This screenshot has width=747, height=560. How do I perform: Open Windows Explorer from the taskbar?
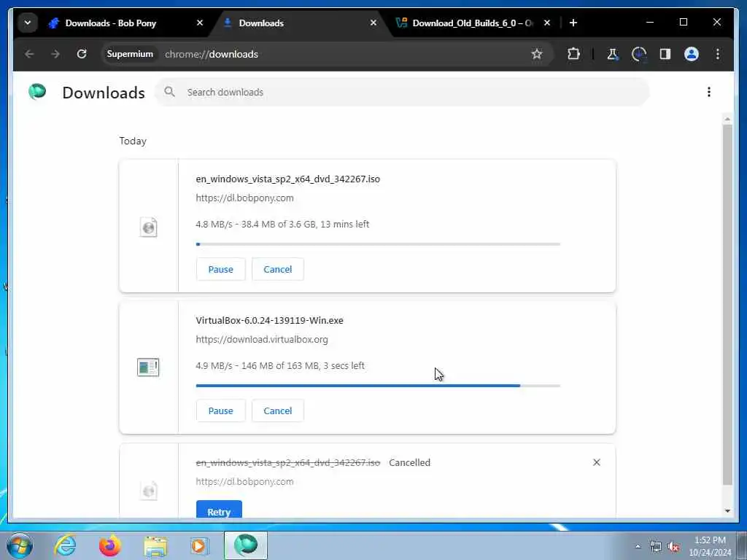[x=156, y=546]
